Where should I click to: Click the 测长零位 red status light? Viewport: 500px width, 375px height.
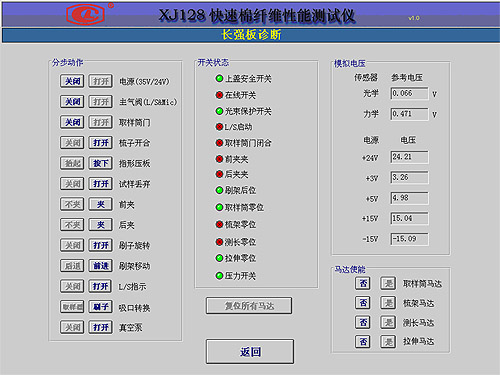(219, 242)
